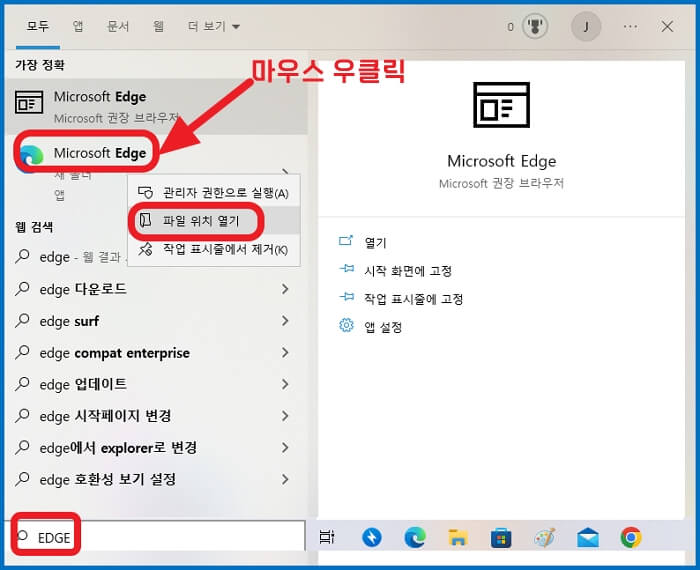Click 시작 화면에 고정 in preview pane

pos(408,271)
